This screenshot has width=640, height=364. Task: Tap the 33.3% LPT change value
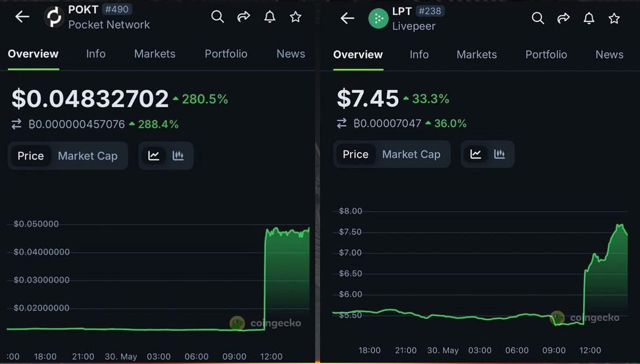[x=430, y=98]
